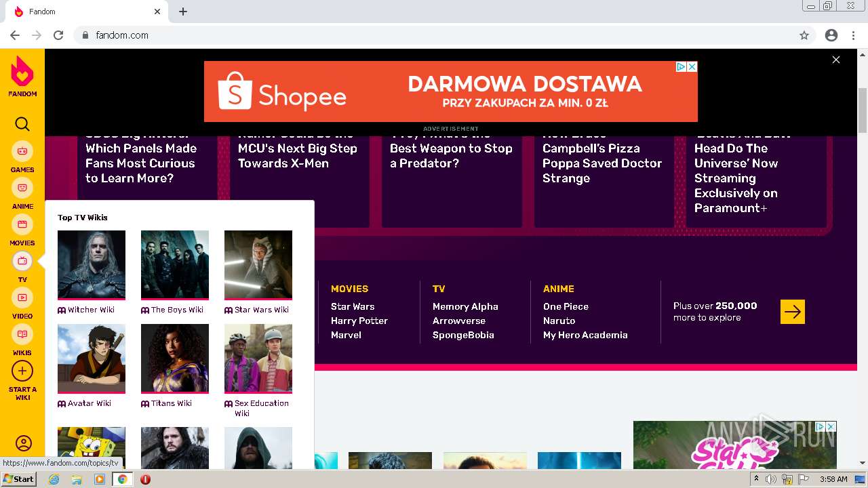Click the Shopee ad AdChoices icon

point(682,66)
